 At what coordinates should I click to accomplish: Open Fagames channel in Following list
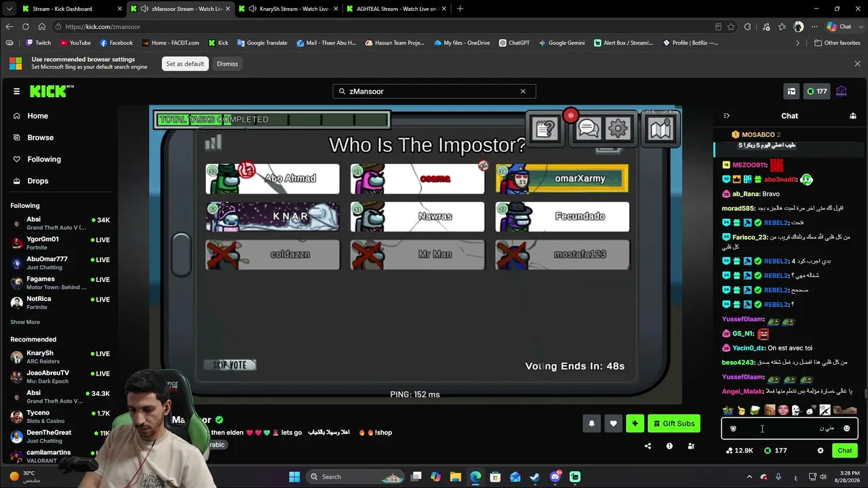pyautogui.click(x=60, y=283)
